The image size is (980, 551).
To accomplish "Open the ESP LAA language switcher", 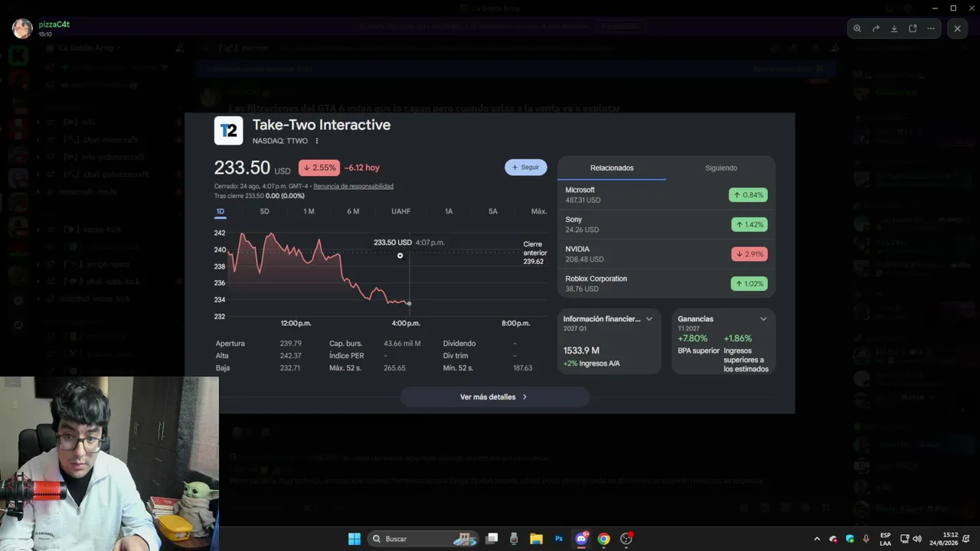I will coord(885,539).
